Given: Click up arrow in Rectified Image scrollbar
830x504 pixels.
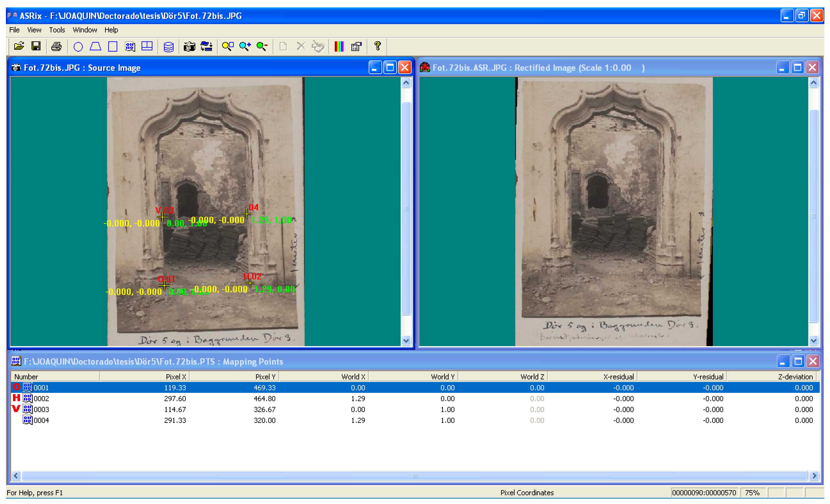Looking at the screenshot, I should (x=813, y=83).
